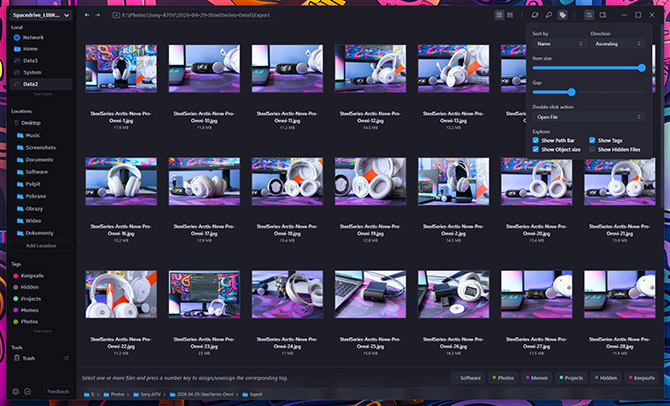Open Pulpit location in sidebar
The height and width of the screenshot is (406, 670).
tap(41, 184)
